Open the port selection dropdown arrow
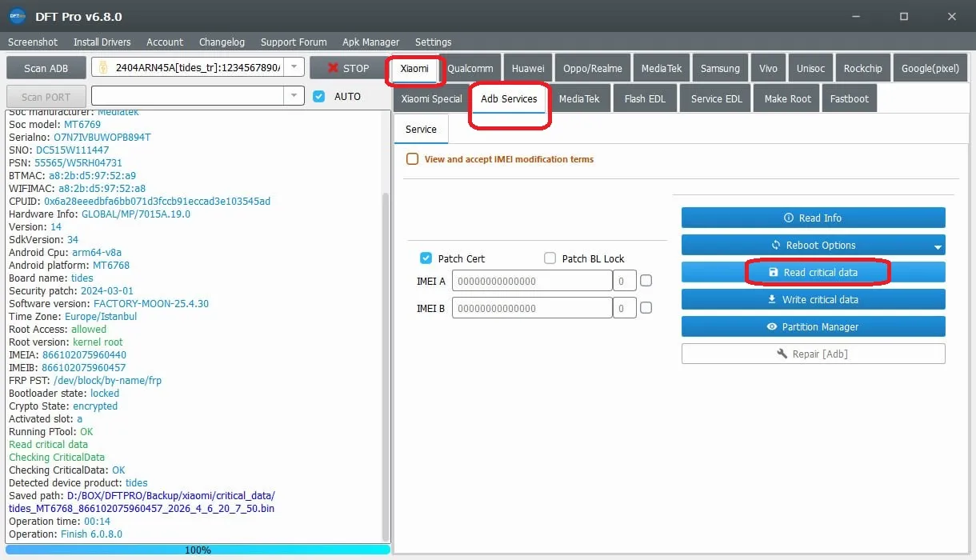This screenshot has width=976, height=560. pyautogui.click(x=294, y=96)
